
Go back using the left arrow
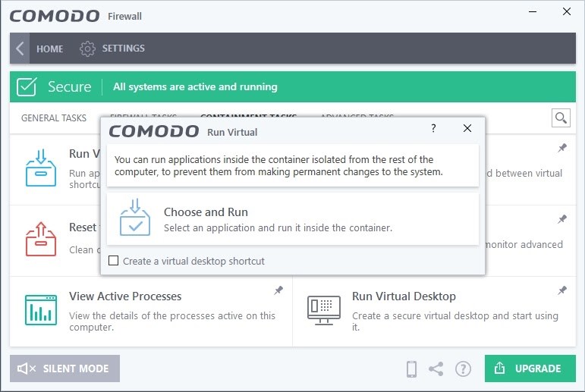tap(20, 48)
